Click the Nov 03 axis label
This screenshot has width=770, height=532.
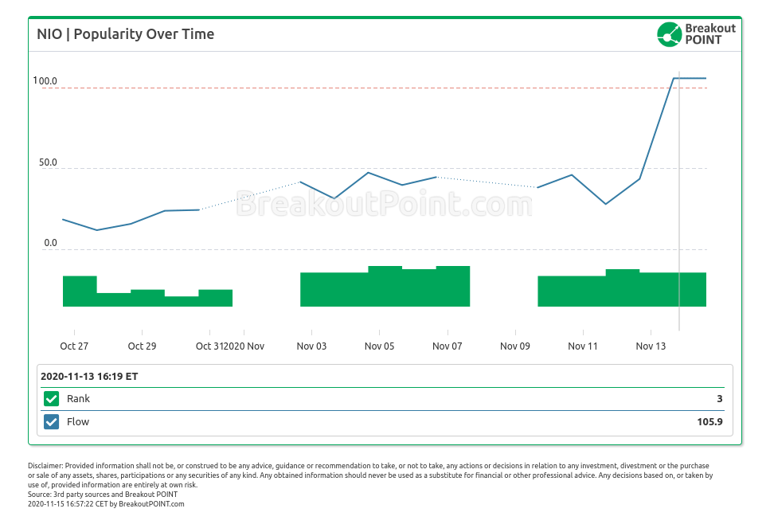click(x=311, y=346)
